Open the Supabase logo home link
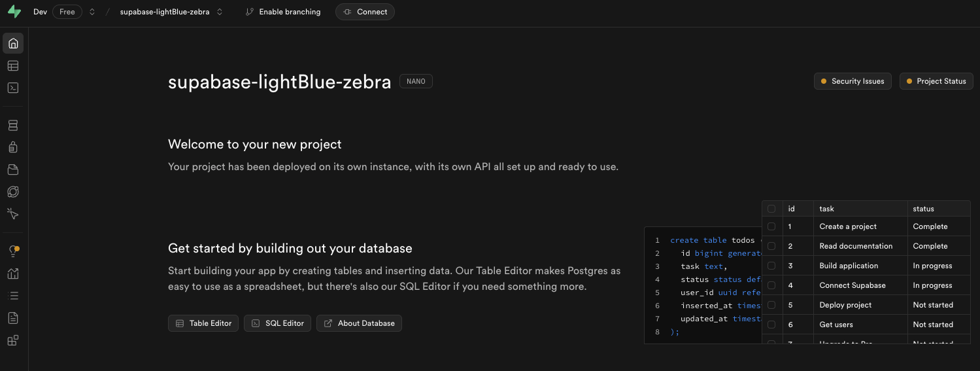This screenshot has width=980, height=371. pos(14,12)
